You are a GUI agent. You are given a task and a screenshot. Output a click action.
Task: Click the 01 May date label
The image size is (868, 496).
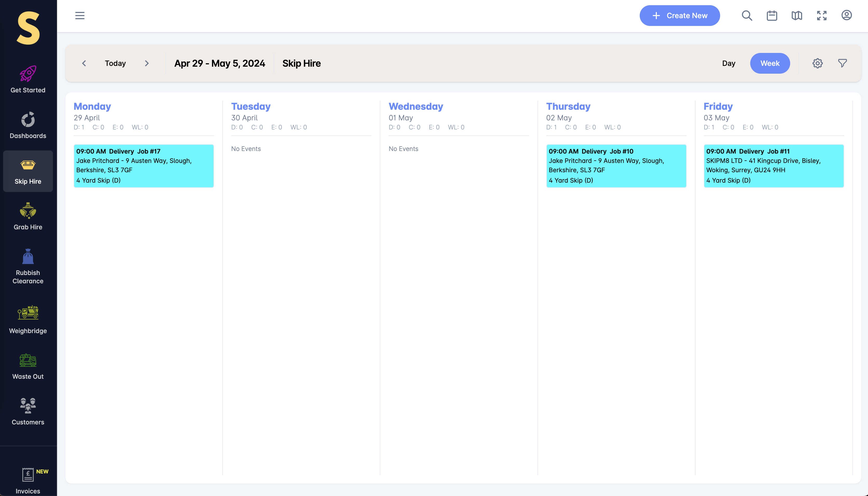pos(401,118)
